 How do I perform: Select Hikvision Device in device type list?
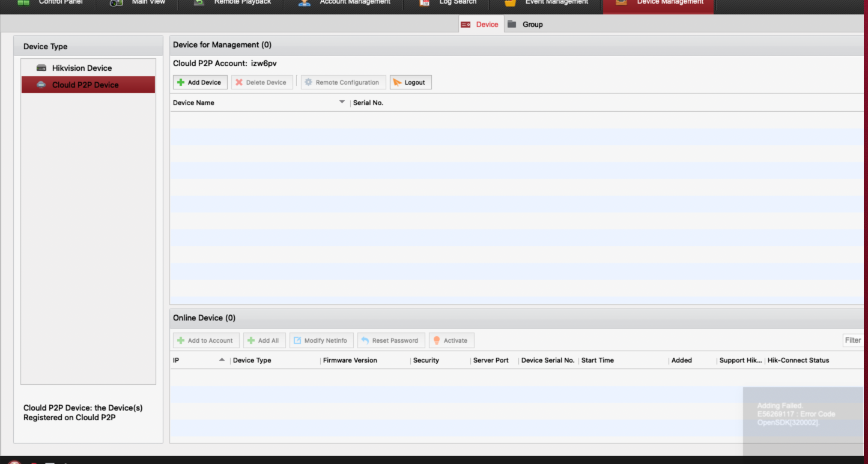[82, 68]
